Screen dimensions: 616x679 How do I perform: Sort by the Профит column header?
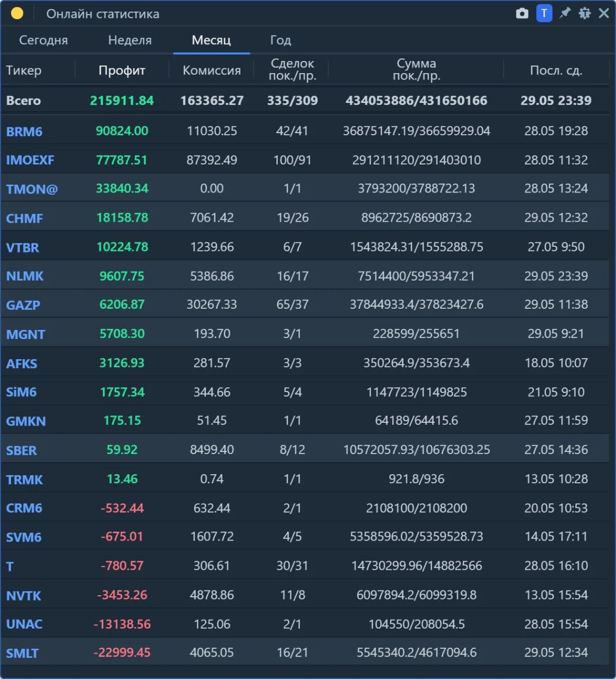(122, 71)
